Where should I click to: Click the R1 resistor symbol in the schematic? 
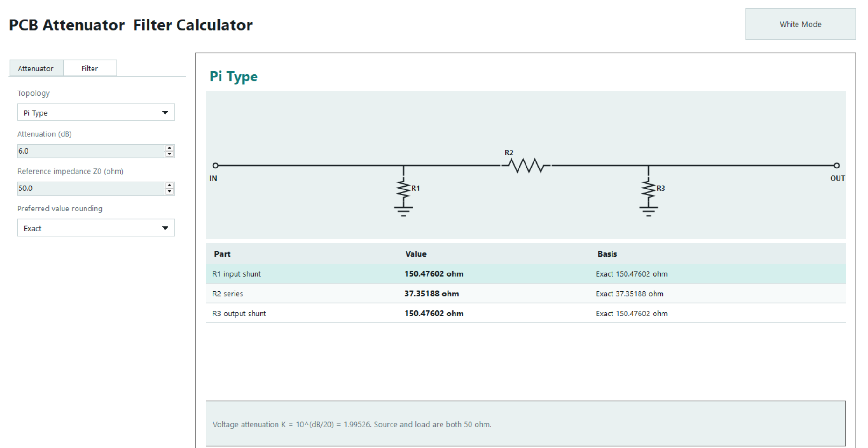(x=404, y=189)
